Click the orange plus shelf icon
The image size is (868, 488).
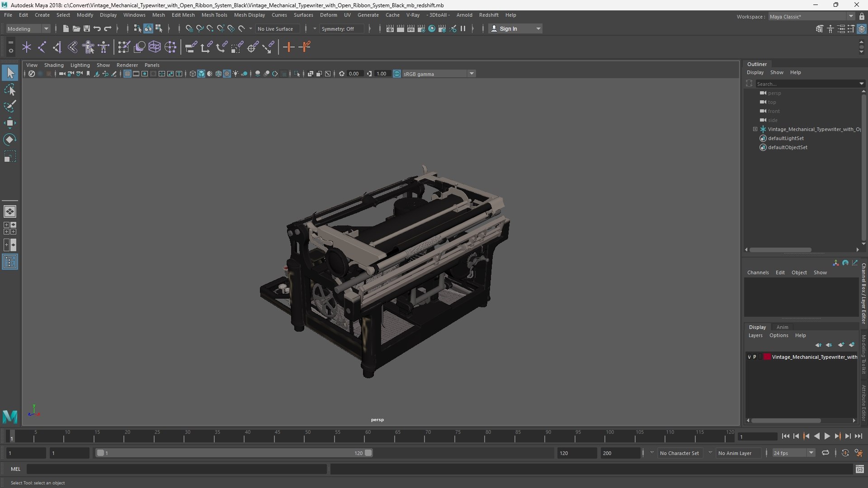click(288, 47)
